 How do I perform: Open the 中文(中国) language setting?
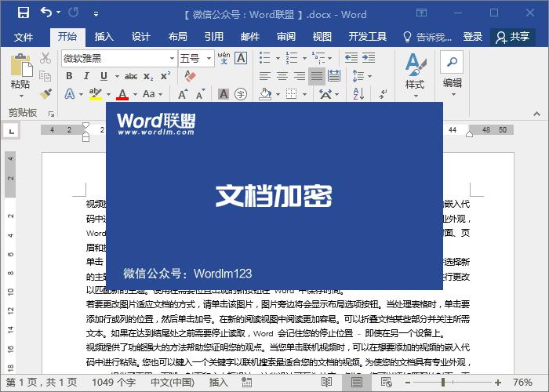point(173,383)
